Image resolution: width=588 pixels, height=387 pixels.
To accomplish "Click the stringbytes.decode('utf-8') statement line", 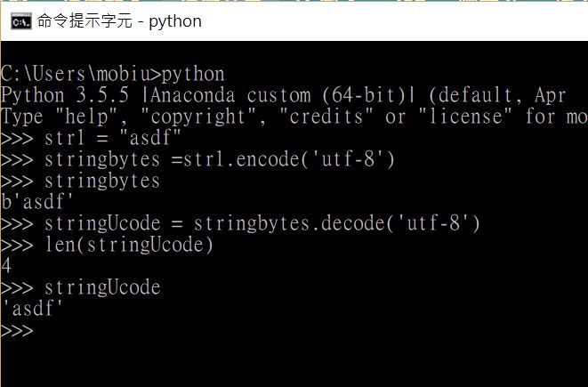I will tap(240, 223).
